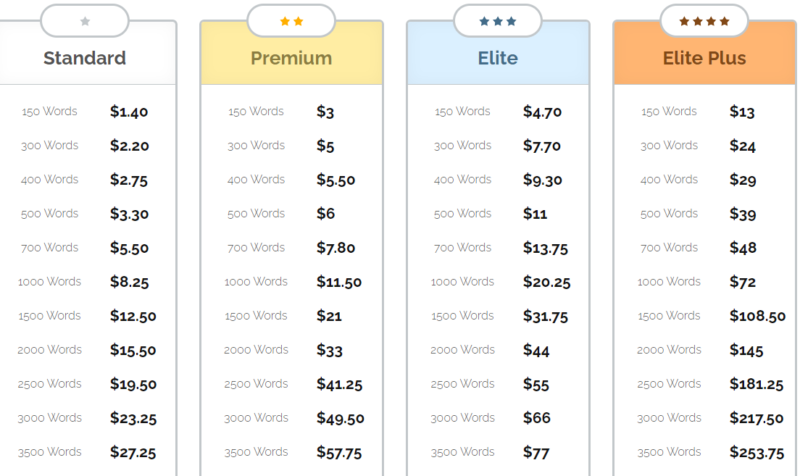The height and width of the screenshot is (476, 800).
Task: Select Premium 2000 Words at $33
Action: (x=329, y=350)
